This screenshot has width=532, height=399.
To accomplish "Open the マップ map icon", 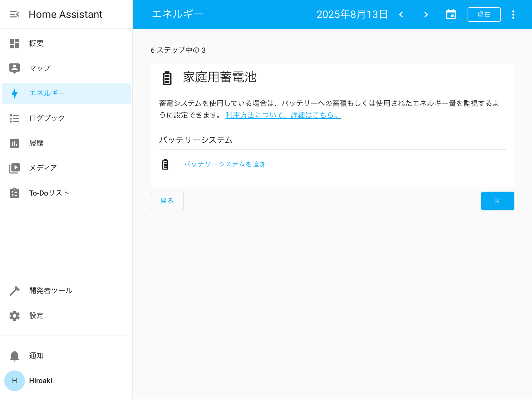I will [x=14, y=68].
